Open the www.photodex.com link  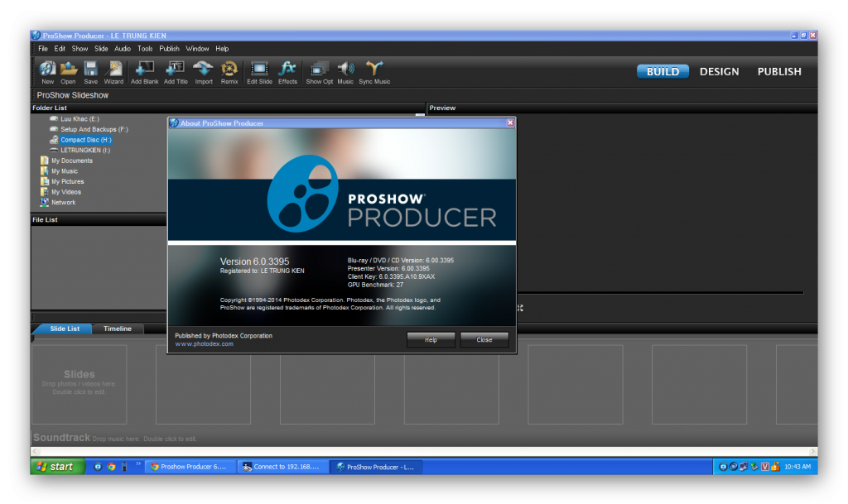pos(204,344)
